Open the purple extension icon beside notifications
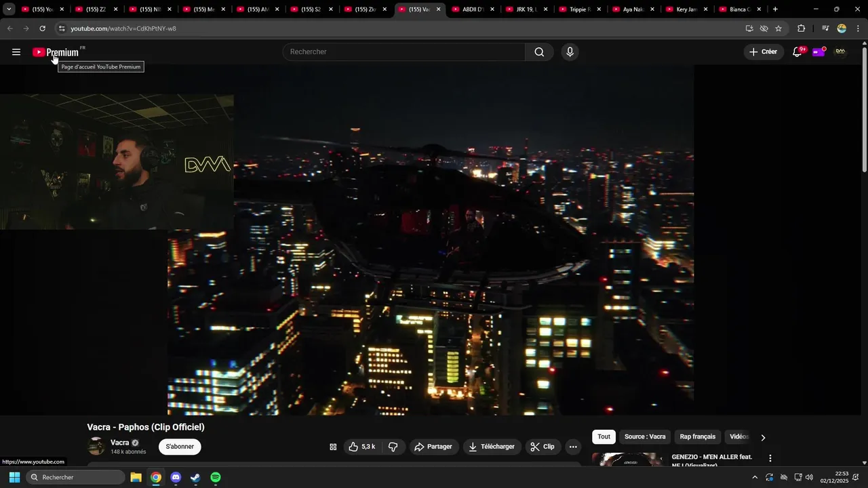The image size is (868, 488). click(x=818, y=52)
